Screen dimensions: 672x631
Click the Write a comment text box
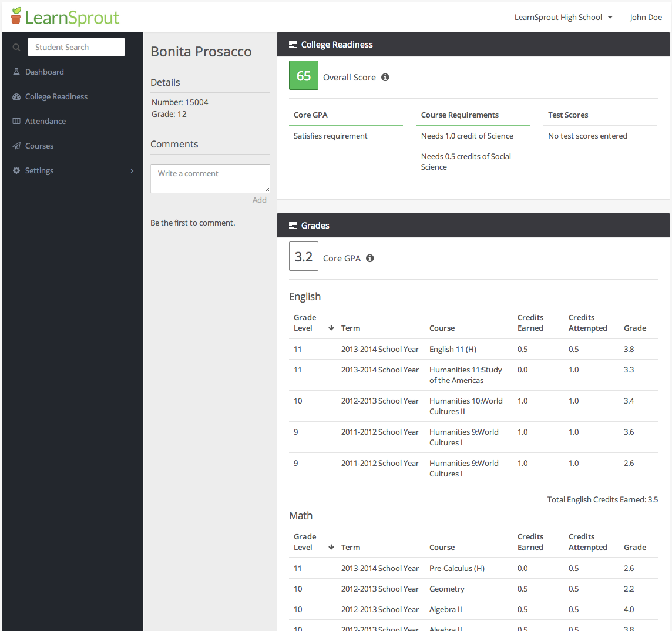click(210, 178)
